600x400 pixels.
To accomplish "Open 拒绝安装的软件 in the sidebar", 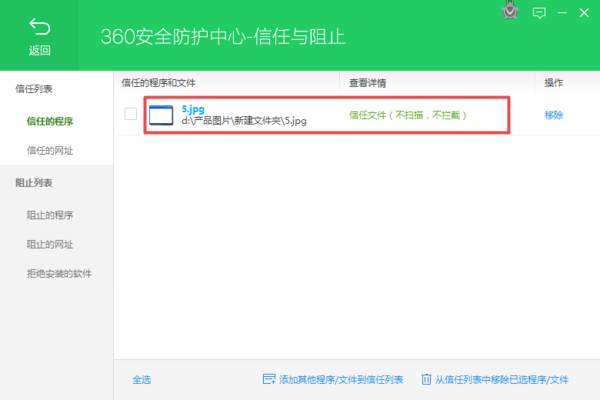I will (59, 273).
